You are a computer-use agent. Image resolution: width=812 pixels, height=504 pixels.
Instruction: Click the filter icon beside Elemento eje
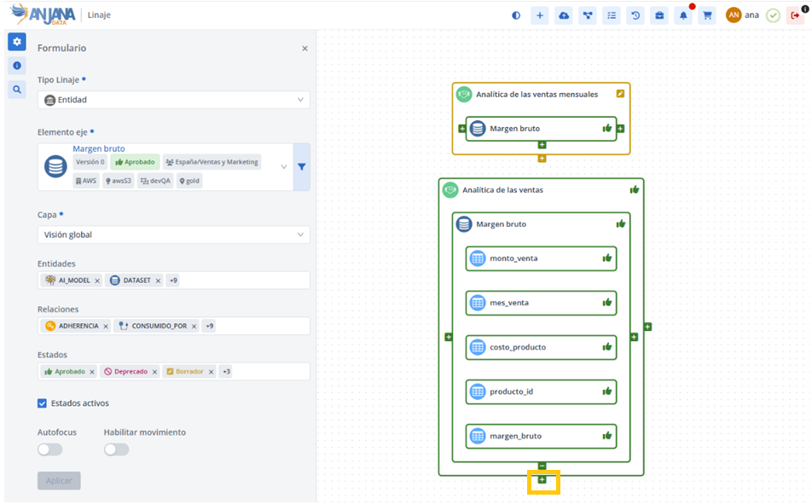[x=302, y=167]
